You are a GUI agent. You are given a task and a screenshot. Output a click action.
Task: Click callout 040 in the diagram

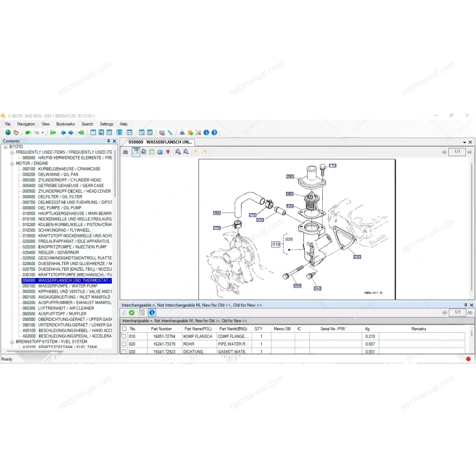[x=317, y=288]
